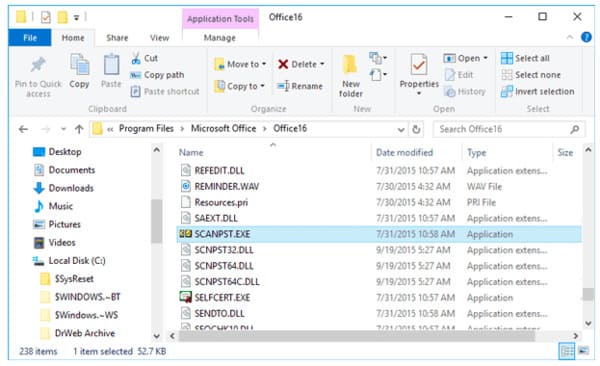The width and height of the screenshot is (600, 366).
Task: Click Paste shortcut command
Action: point(165,92)
